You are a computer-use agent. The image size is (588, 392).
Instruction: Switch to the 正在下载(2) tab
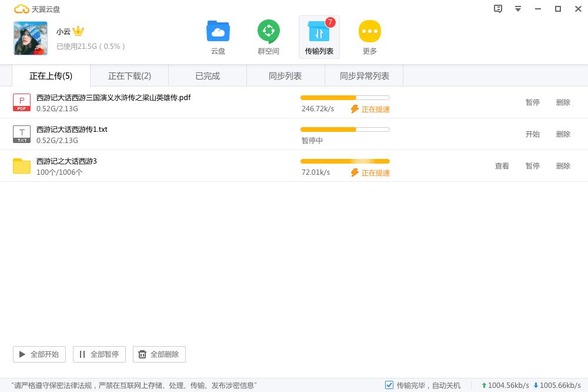point(129,76)
